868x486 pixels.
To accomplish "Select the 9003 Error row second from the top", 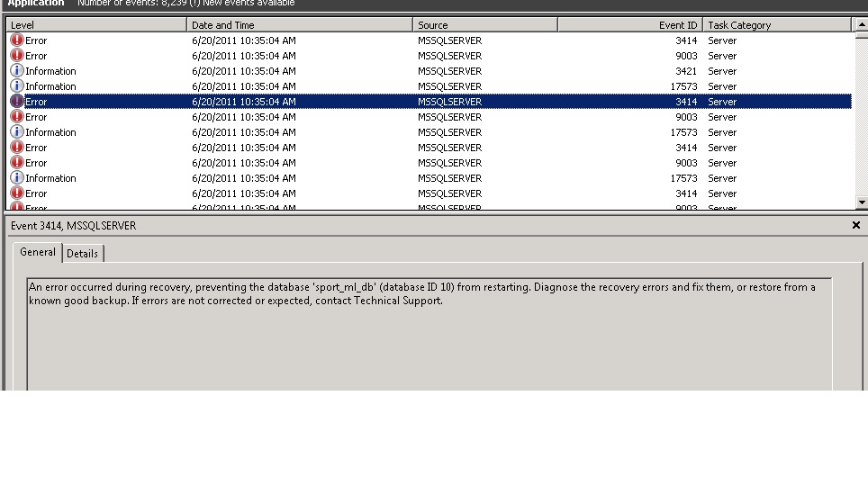I will coord(429,56).
